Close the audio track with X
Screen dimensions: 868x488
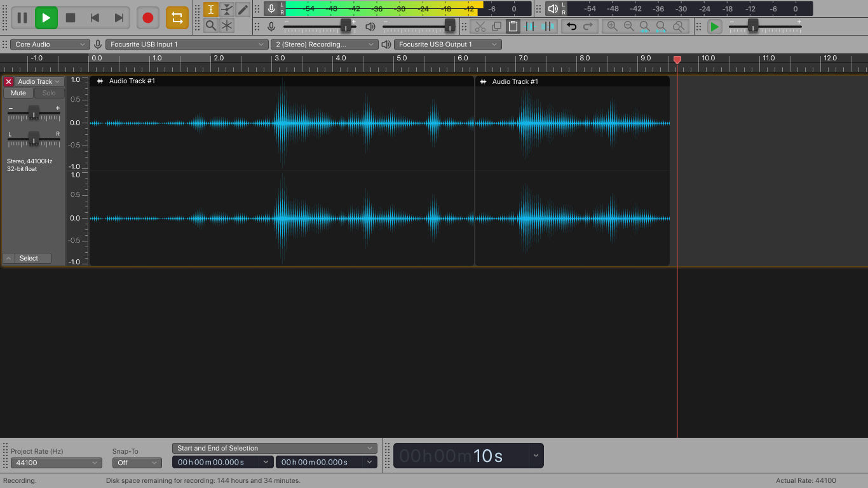click(x=8, y=81)
